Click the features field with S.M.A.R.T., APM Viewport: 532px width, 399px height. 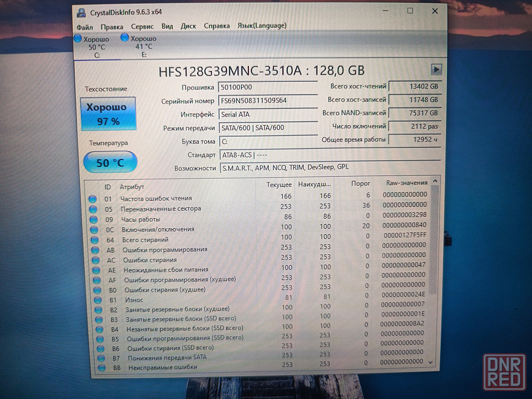330,167
